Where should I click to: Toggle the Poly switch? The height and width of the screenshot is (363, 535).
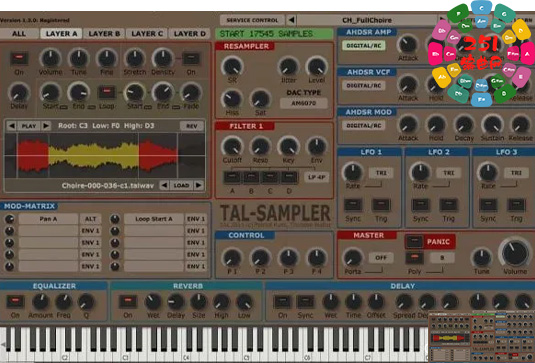tap(415, 258)
